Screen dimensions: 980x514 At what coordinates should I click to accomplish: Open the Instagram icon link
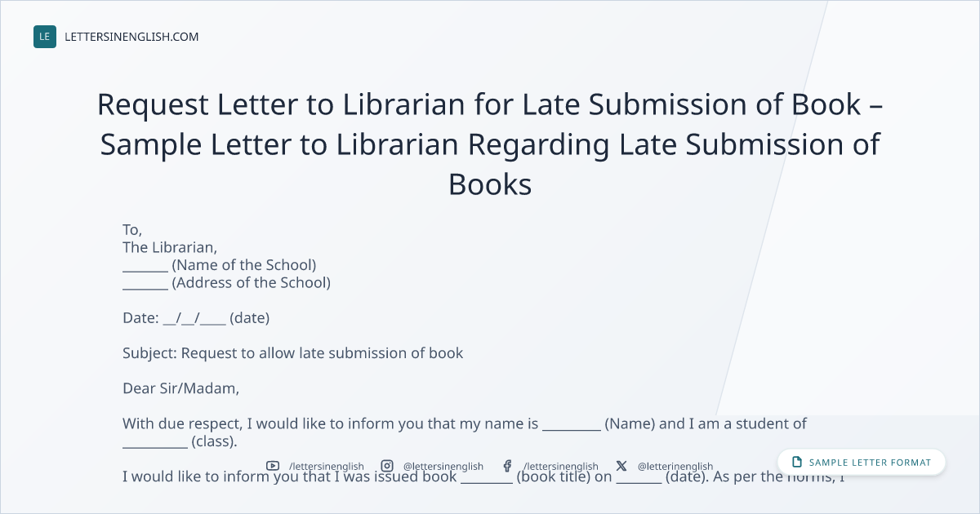click(387, 466)
